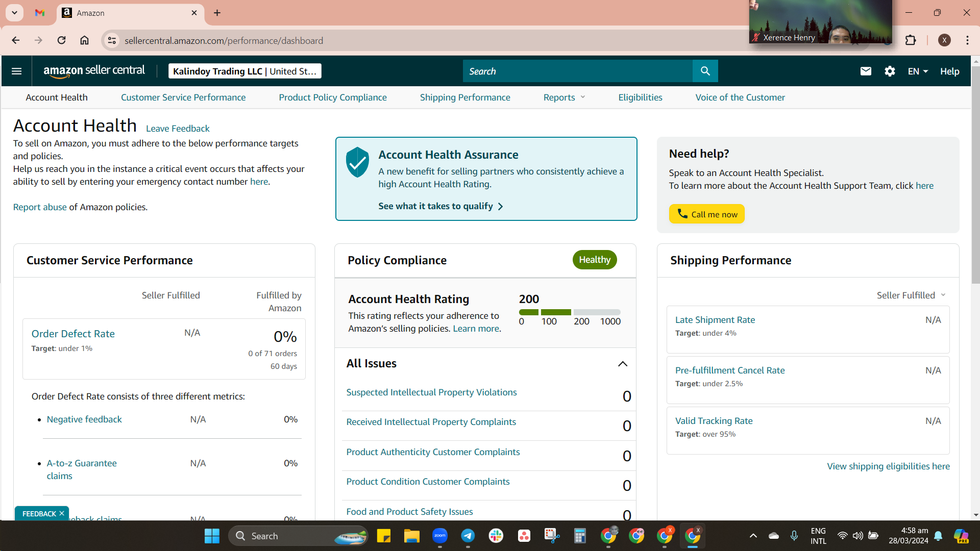Screen dimensions: 980x551
Task: Click View shipping eligibilities here
Action: pyautogui.click(x=888, y=466)
